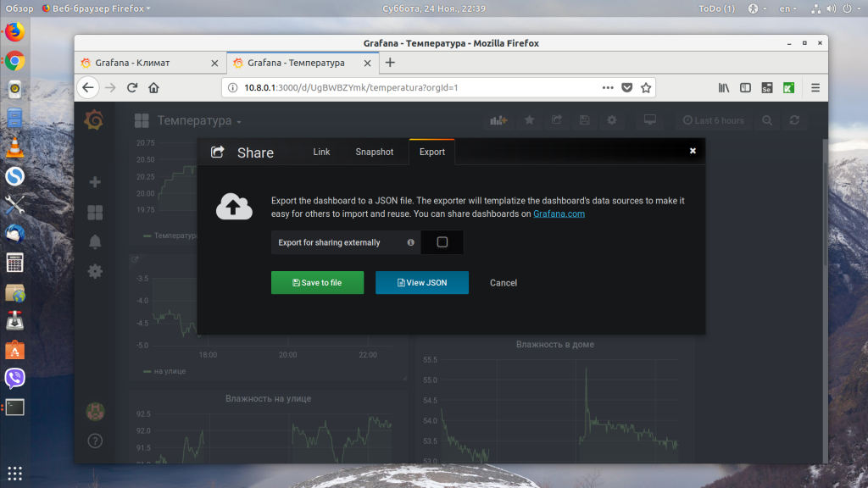868x488 pixels.
Task: Go to the Firefox home page icon
Action: tap(154, 87)
